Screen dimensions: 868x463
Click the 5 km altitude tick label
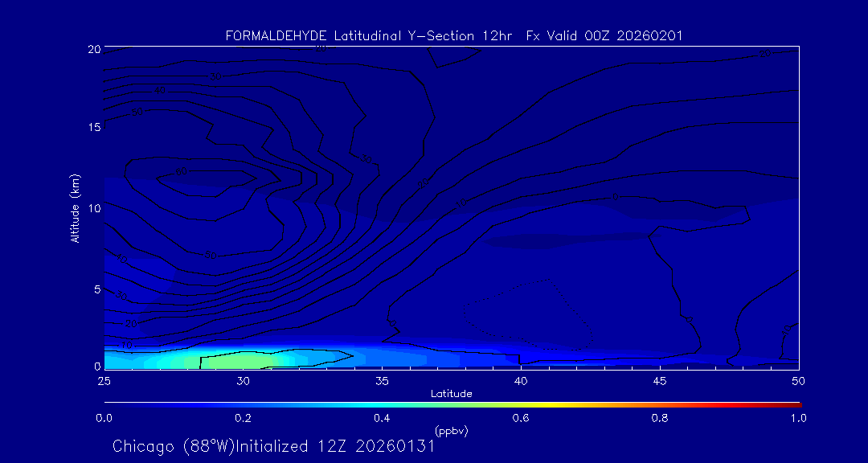95,289
